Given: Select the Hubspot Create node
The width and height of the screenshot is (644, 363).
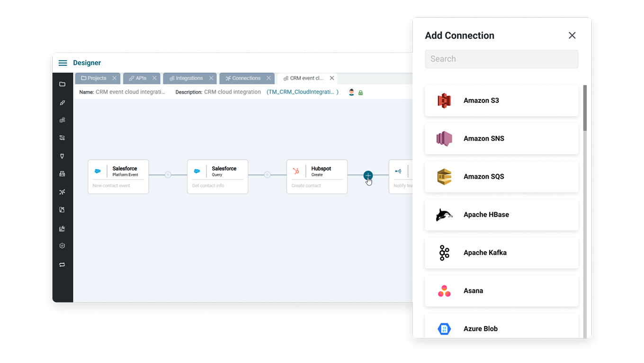Looking at the screenshot, I should tap(317, 176).
